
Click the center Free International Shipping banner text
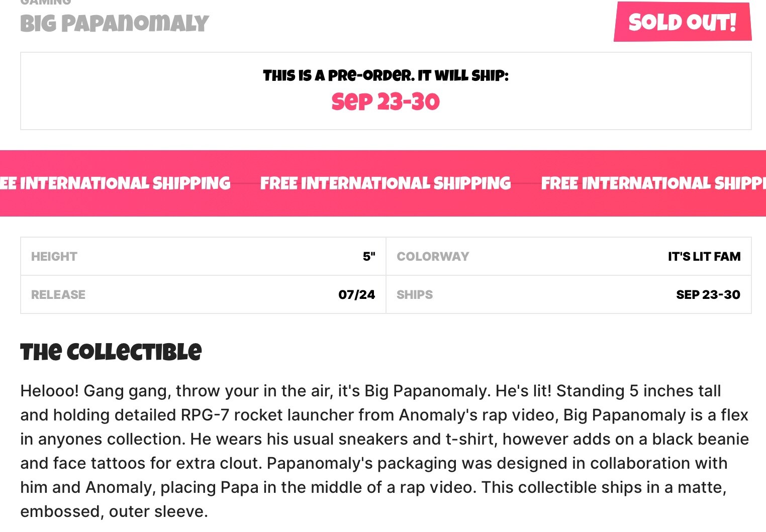386,183
